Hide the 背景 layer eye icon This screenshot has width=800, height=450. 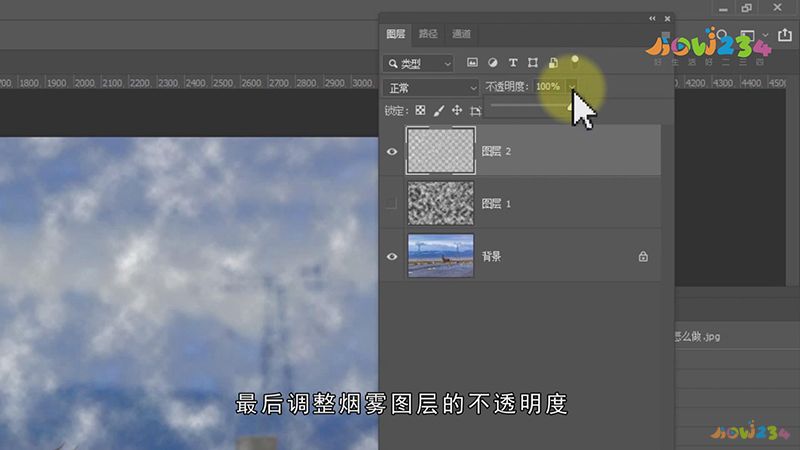[x=392, y=256]
